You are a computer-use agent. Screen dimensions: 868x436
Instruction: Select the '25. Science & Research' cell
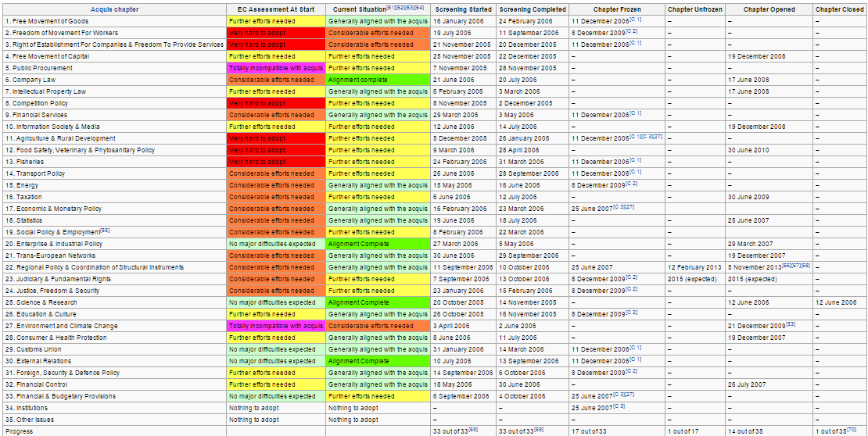click(115, 302)
